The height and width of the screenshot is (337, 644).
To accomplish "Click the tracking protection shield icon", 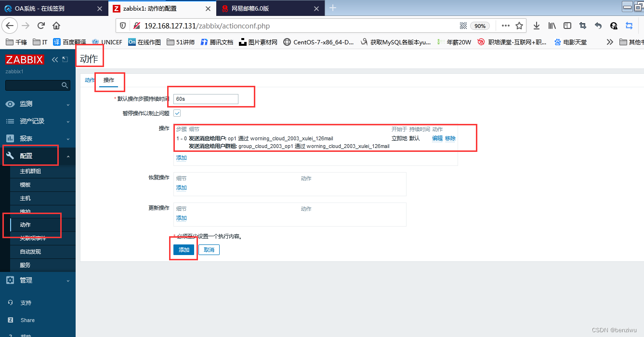I will [x=123, y=26].
